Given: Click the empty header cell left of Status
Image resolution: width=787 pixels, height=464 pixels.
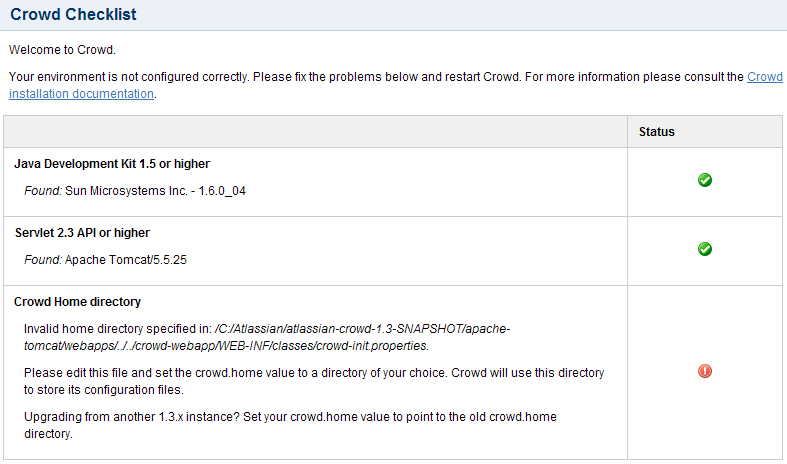Looking at the screenshot, I should [316, 132].
